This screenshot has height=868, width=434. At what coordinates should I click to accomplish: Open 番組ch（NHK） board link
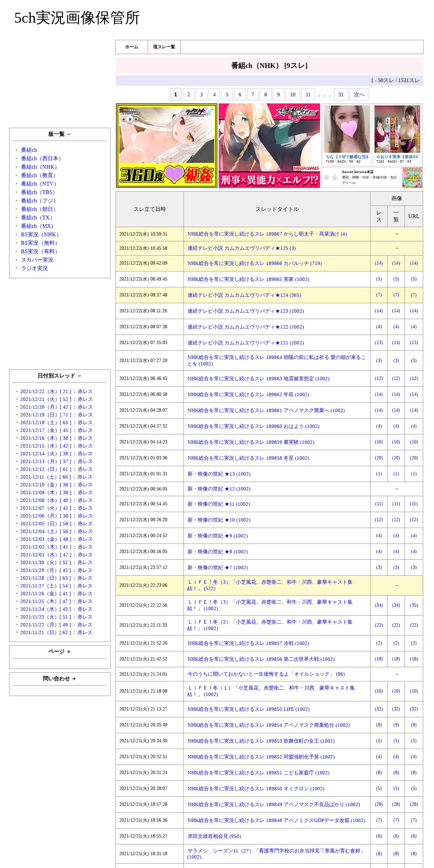pos(40,167)
